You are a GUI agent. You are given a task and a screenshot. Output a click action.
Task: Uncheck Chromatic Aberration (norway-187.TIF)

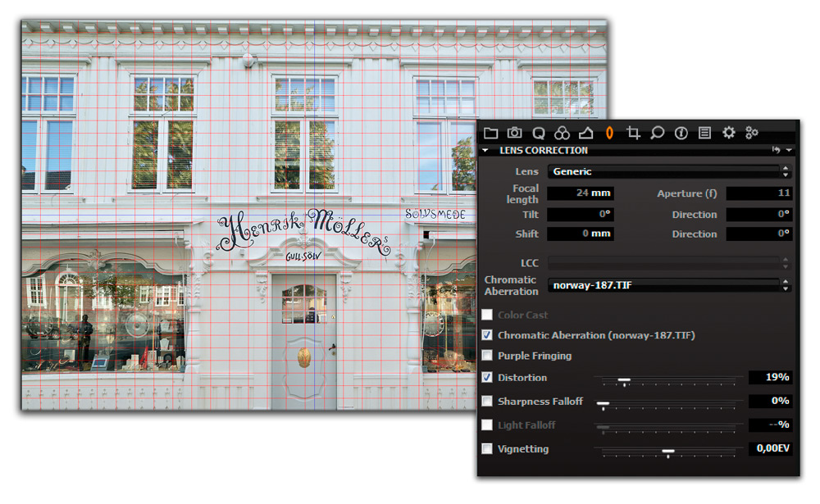click(487, 335)
